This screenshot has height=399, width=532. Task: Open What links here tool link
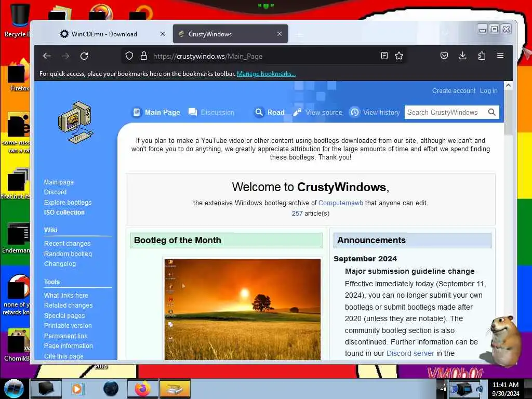point(66,296)
